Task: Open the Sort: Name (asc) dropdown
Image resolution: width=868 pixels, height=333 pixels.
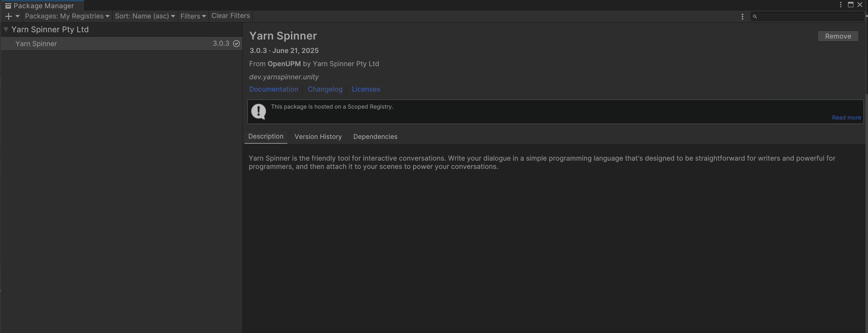Action: 145,16
